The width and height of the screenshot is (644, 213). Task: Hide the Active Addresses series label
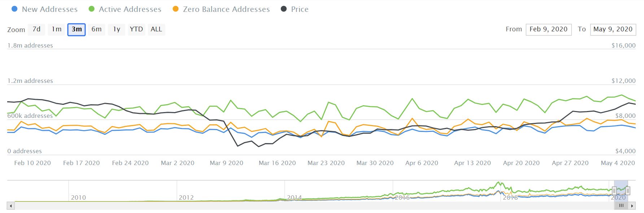click(x=130, y=9)
